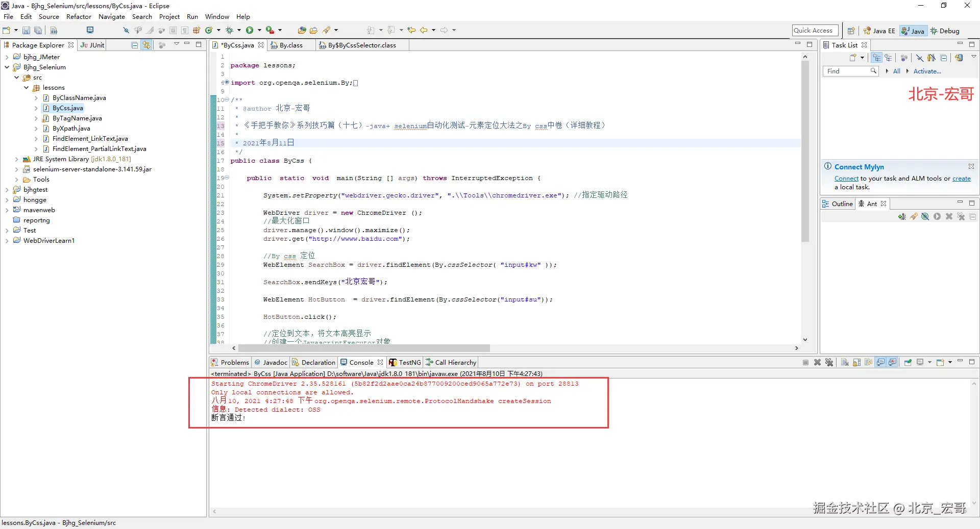Open the Debug button dropdown arrow
The height and width of the screenshot is (529, 980).
[239, 30]
